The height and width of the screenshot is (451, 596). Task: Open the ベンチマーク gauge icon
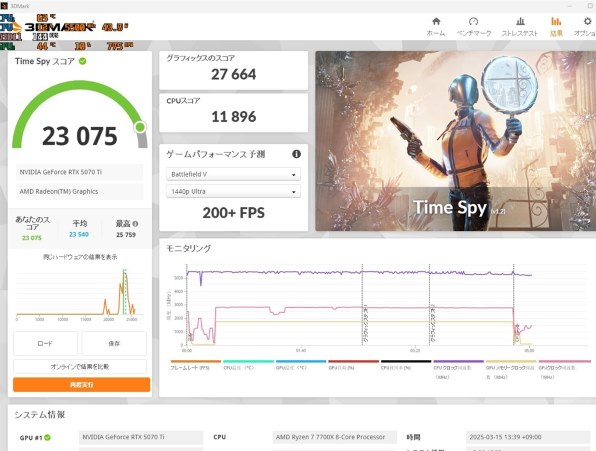[x=473, y=21]
